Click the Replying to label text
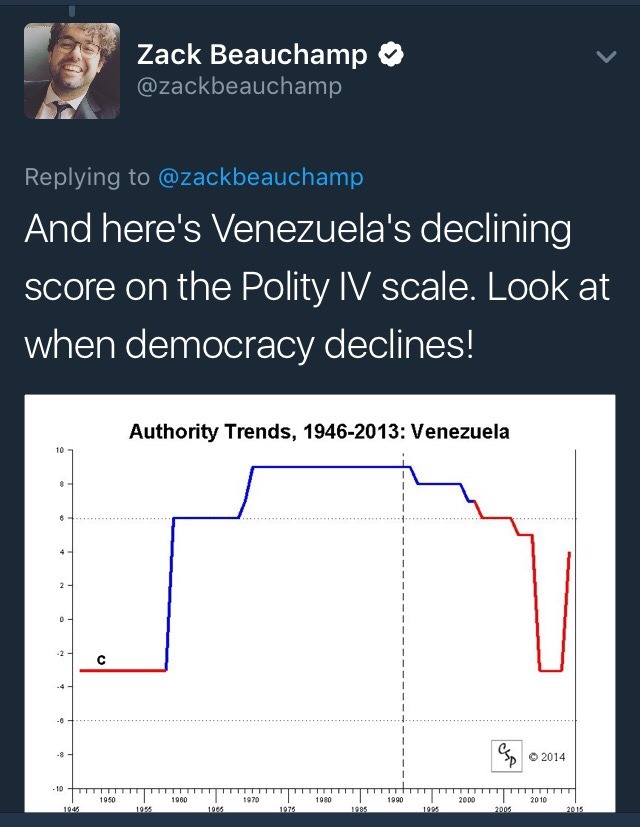 (88, 178)
